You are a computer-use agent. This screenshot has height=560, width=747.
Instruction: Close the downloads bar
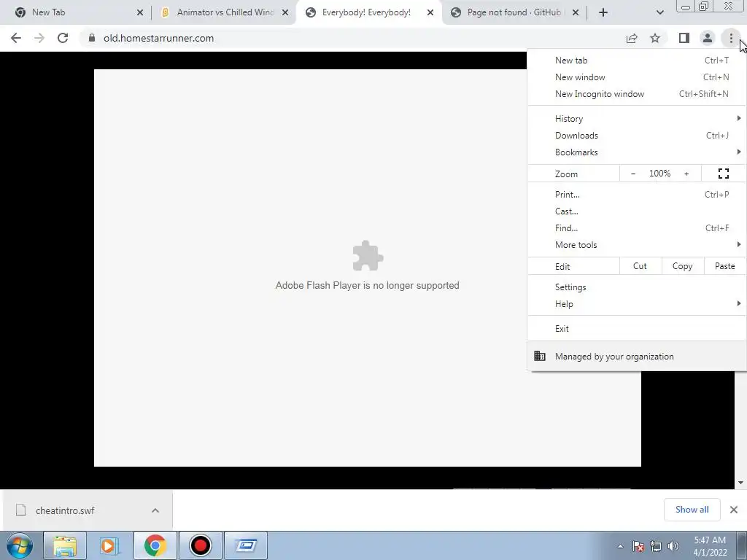pos(734,510)
